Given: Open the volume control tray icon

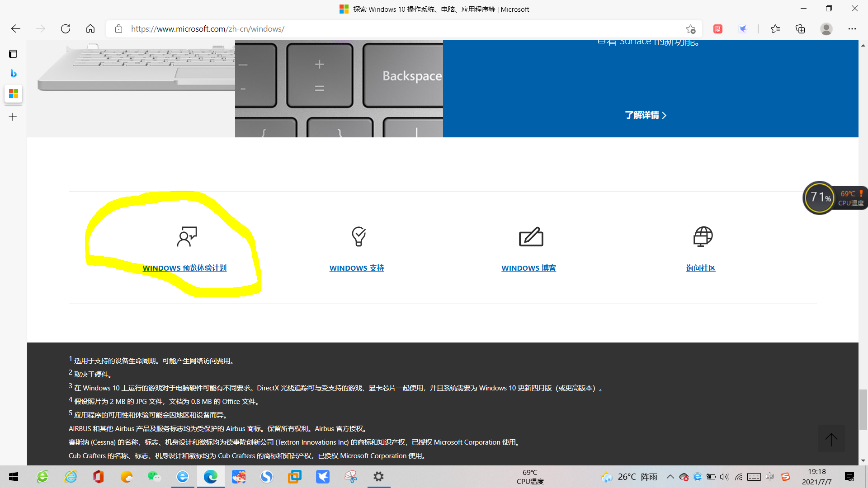Looking at the screenshot, I should 725,477.
